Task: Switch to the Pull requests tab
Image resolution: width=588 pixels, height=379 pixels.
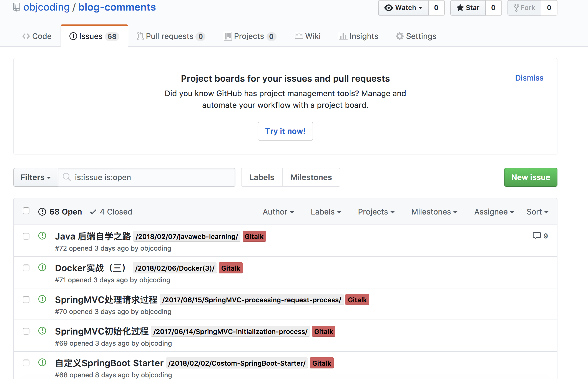Action: 170,36
